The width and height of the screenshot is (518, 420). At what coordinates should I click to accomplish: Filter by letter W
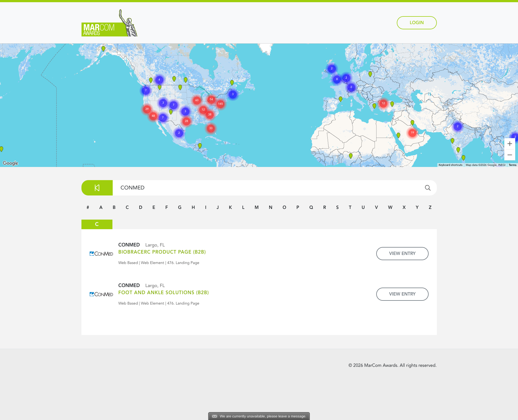coord(390,208)
